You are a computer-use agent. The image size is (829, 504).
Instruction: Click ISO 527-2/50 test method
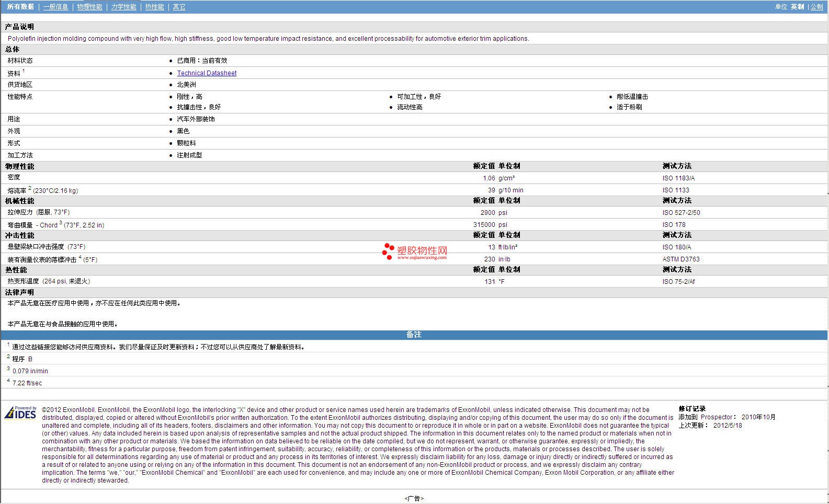[x=681, y=213]
